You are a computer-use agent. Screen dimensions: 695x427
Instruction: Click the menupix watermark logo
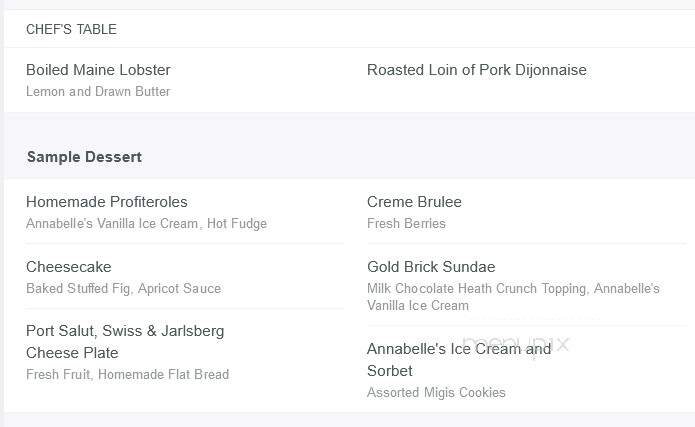point(516,345)
